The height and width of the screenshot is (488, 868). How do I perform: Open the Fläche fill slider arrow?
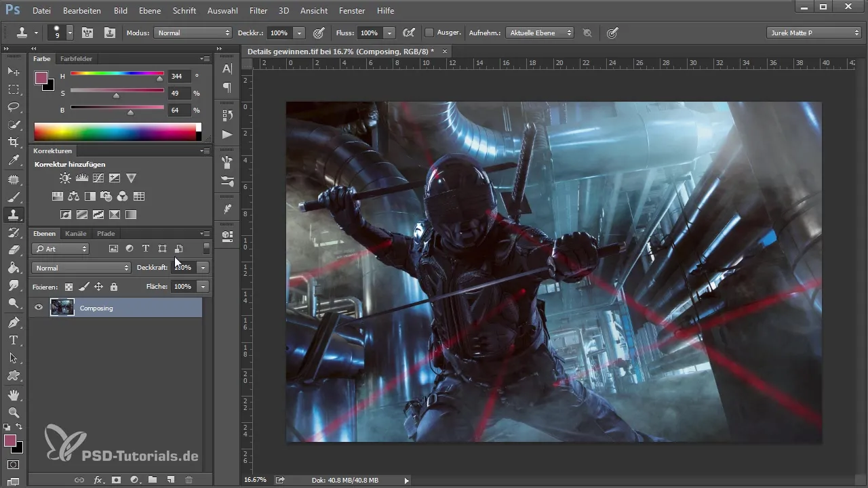203,287
